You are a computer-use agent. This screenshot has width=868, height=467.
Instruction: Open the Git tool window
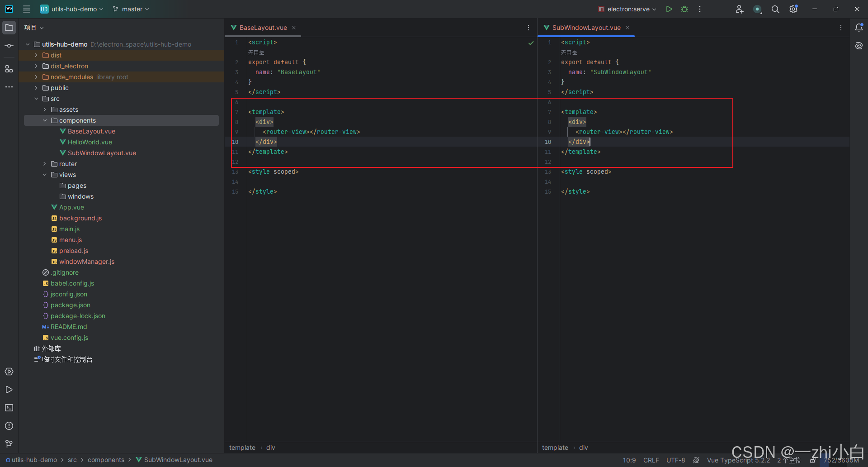pos(9,444)
